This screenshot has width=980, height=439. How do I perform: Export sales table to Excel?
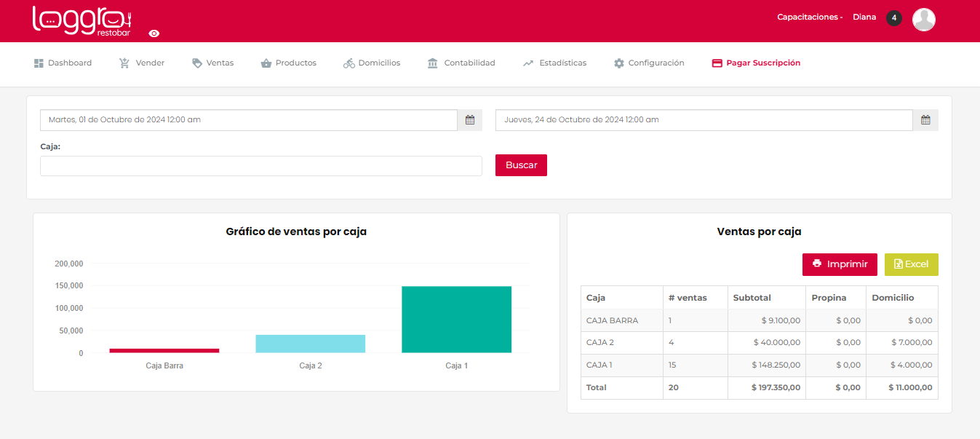click(x=911, y=264)
